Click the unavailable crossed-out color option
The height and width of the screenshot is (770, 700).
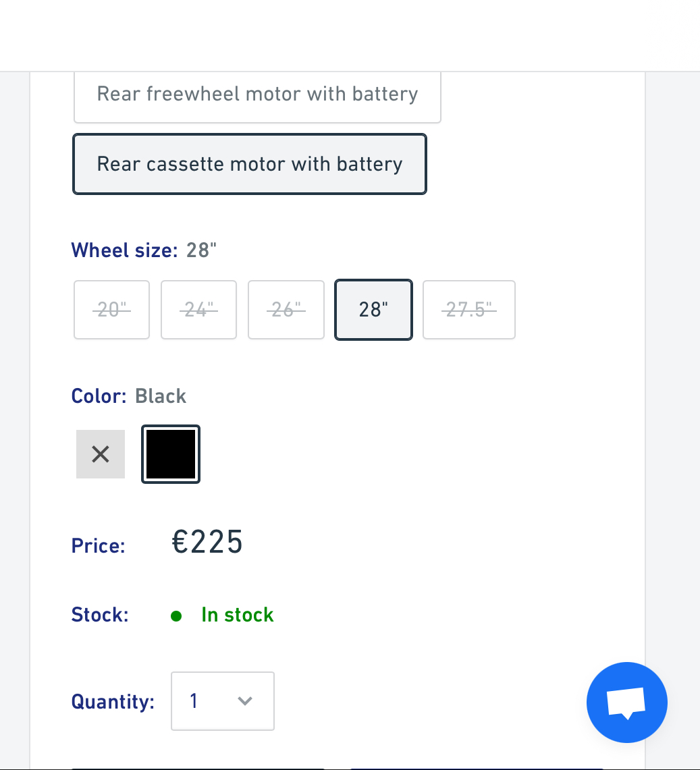[101, 454]
